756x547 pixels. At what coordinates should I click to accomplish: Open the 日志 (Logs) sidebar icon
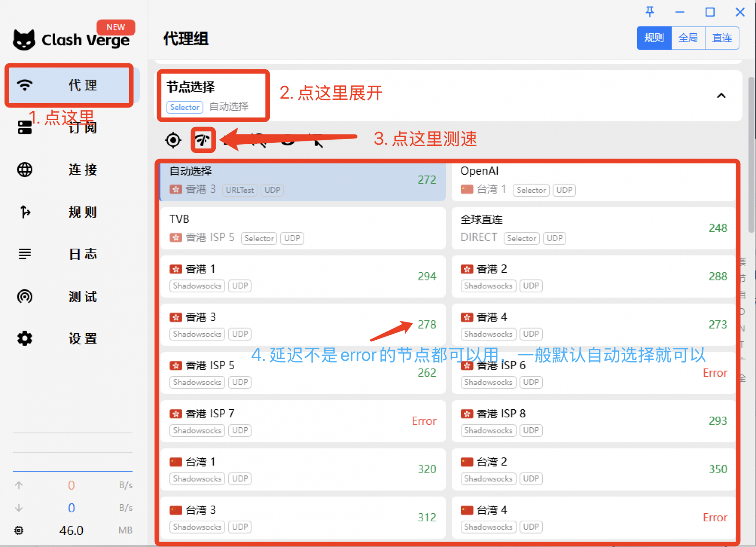tap(24, 254)
